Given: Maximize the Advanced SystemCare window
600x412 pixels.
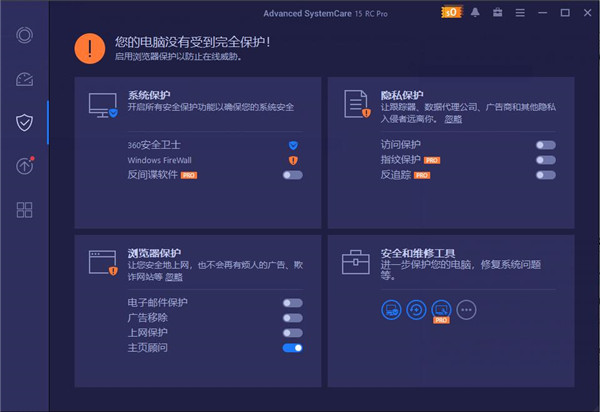Looking at the screenshot, I should [565, 13].
